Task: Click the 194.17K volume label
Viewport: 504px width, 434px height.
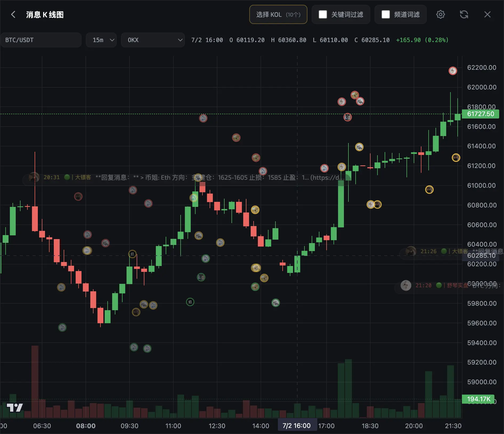Action: pos(478,399)
